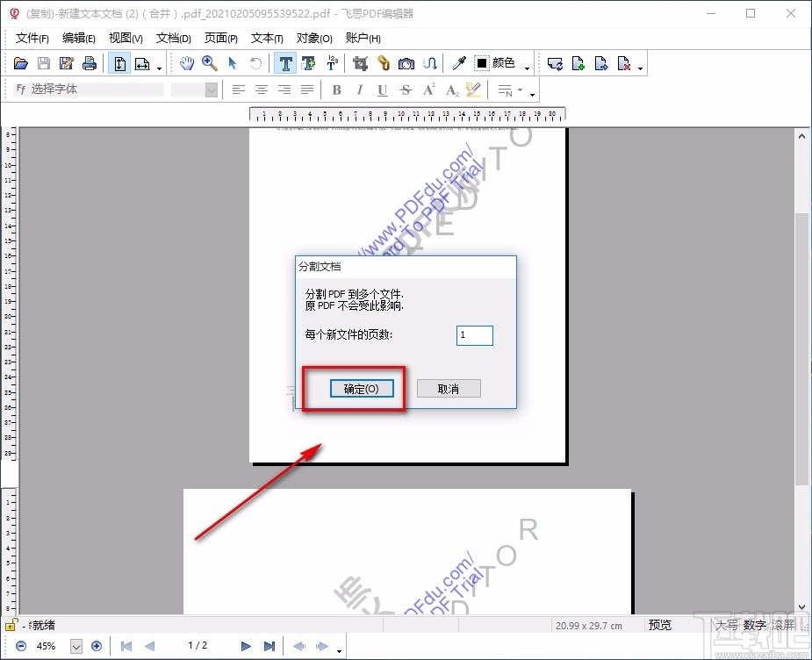Click 确定(O) in the split dialog
The image size is (812, 660).
(x=362, y=389)
